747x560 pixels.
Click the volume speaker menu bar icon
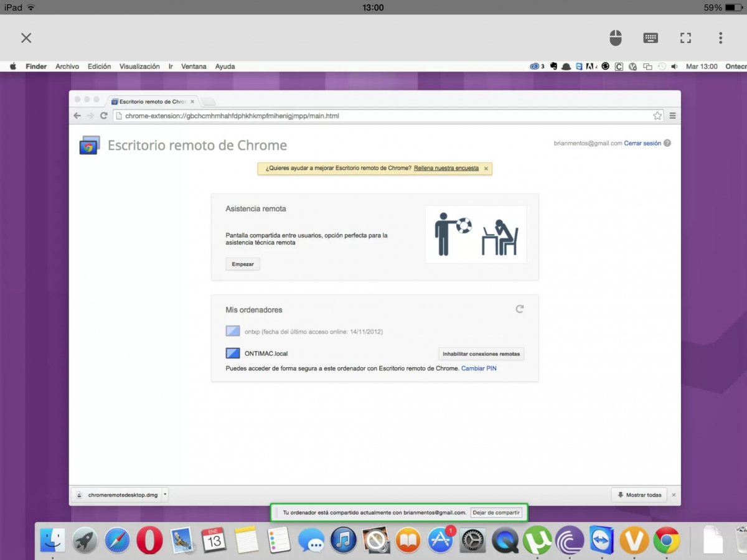(x=675, y=67)
